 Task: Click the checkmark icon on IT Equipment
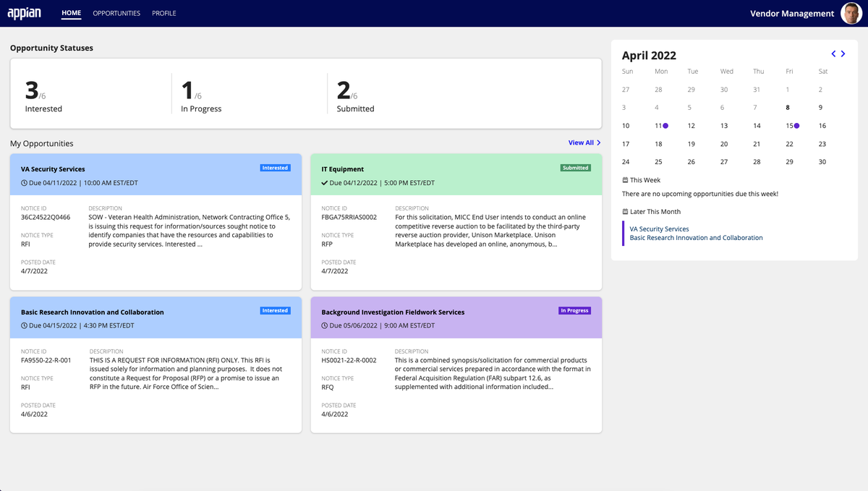[x=325, y=183]
